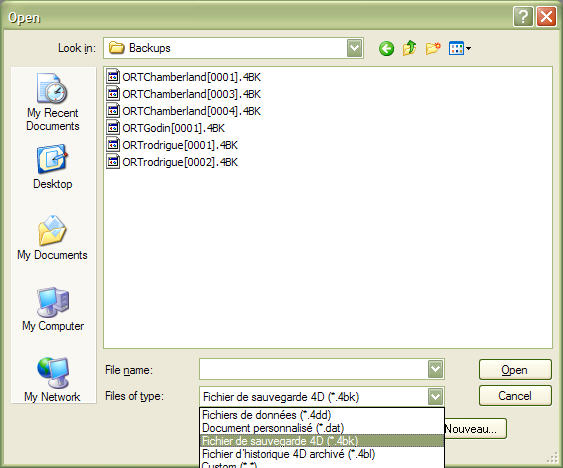Collapse the Files of type dropdown arrow
The image size is (563, 468).
tap(436, 397)
